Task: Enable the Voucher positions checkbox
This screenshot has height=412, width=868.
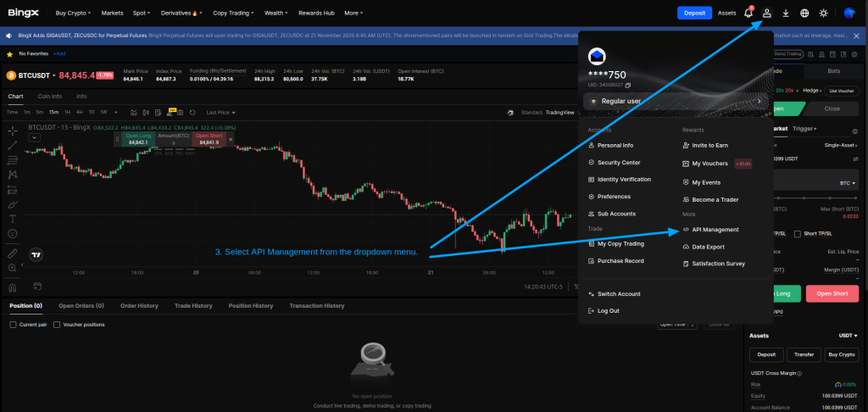Action: click(57, 325)
